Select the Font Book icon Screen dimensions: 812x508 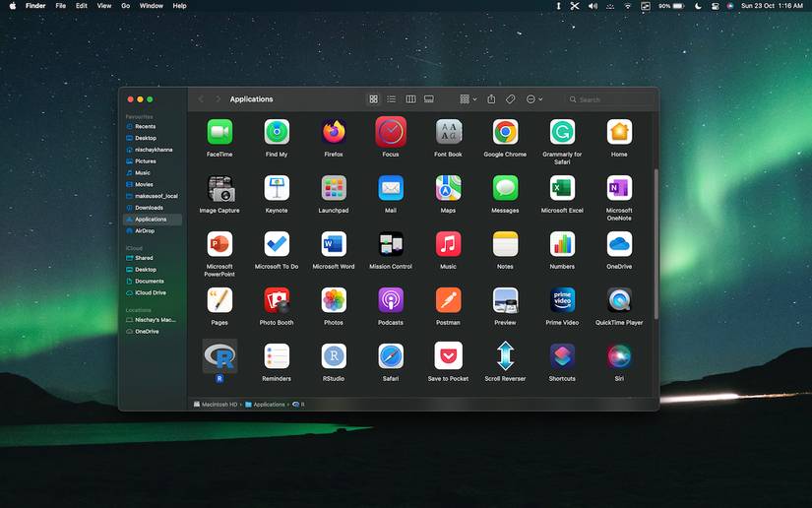tap(448, 132)
